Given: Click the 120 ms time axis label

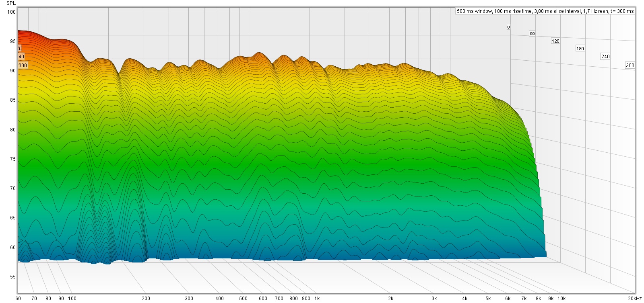Looking at the screenshot, I should tap(555, 41).
